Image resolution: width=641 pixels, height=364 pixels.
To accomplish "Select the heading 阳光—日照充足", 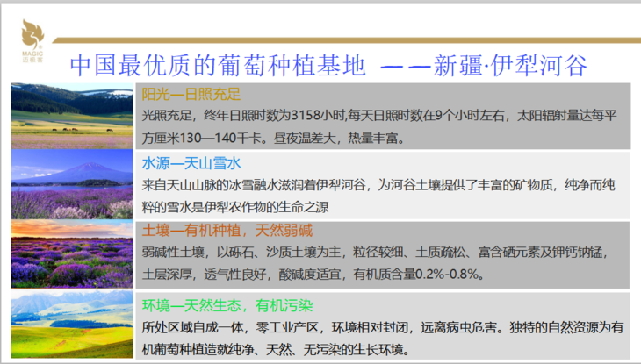I will [191, 95].
